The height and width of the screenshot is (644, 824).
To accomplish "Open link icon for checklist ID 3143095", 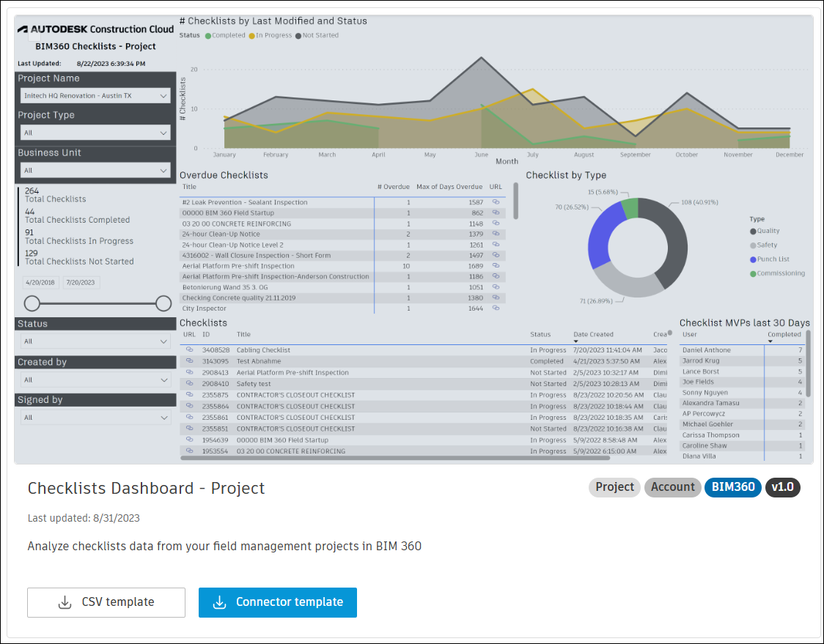I will tap(190, 361).
